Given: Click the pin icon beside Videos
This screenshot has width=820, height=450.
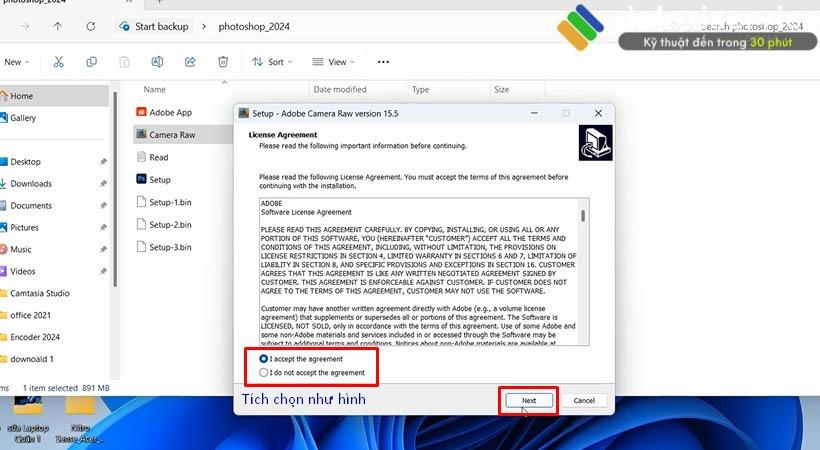Looking at the screenshot, I should click(103, 272).
